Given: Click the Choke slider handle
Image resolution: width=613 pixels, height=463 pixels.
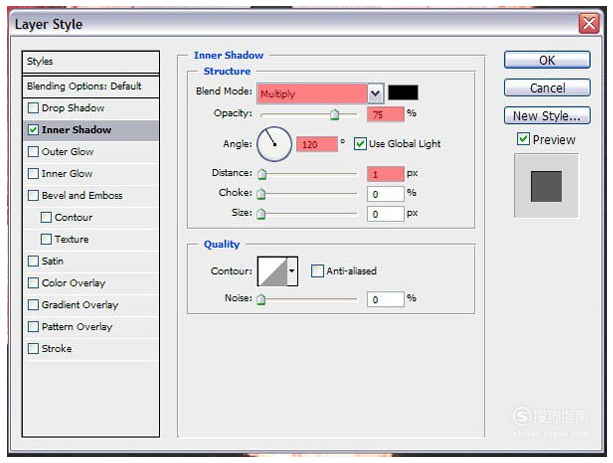Looking at the screenshot, I should click(261, 194).
